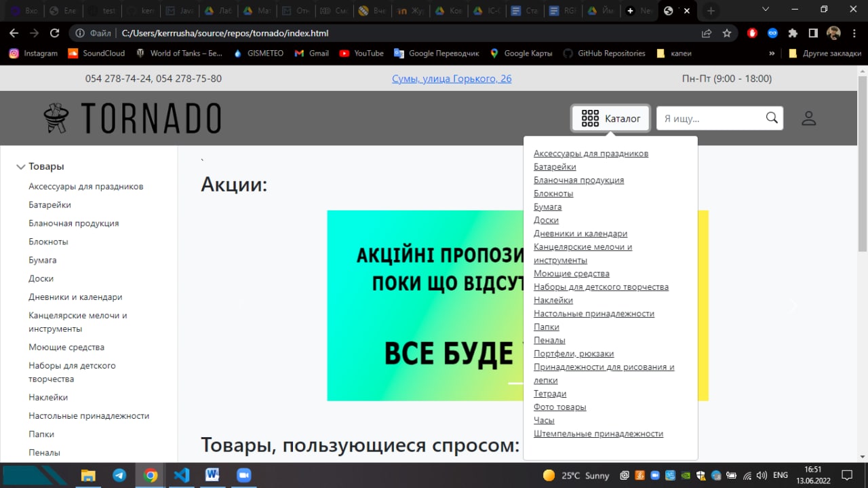Open Блокноты in the left sidebar
868x488 pixels.
[48, 242]
